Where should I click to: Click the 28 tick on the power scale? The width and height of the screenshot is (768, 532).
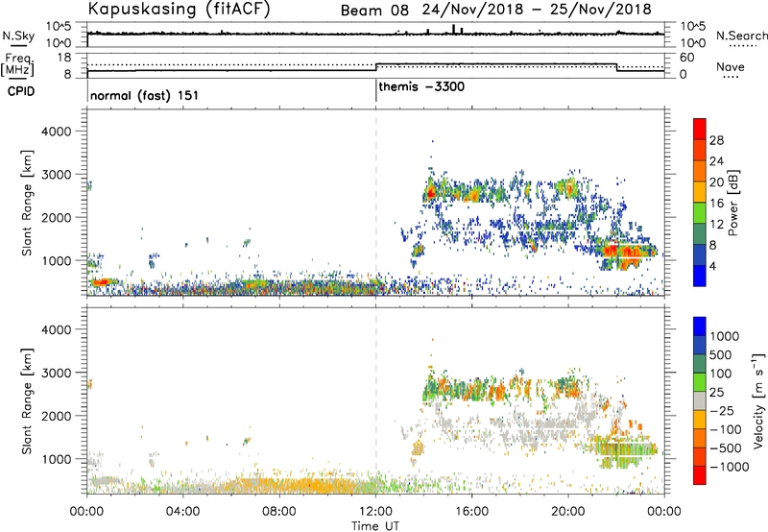(716, 140)
